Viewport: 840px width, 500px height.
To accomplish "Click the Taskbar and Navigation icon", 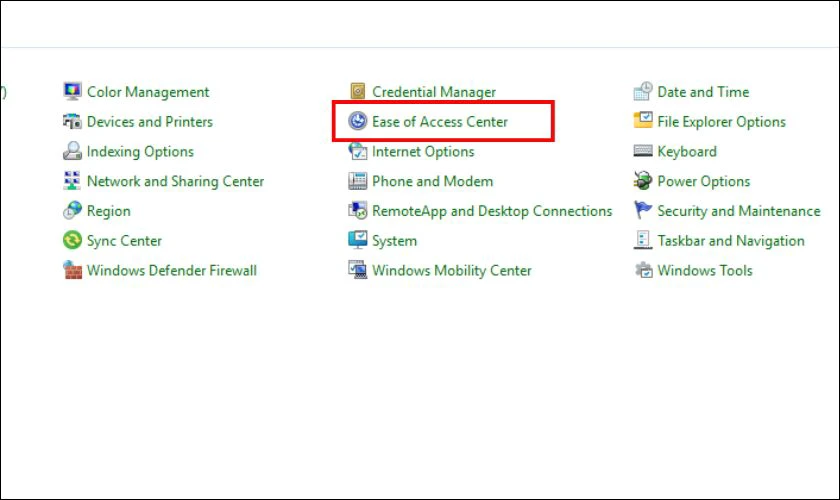I will [x=643, y=240].
